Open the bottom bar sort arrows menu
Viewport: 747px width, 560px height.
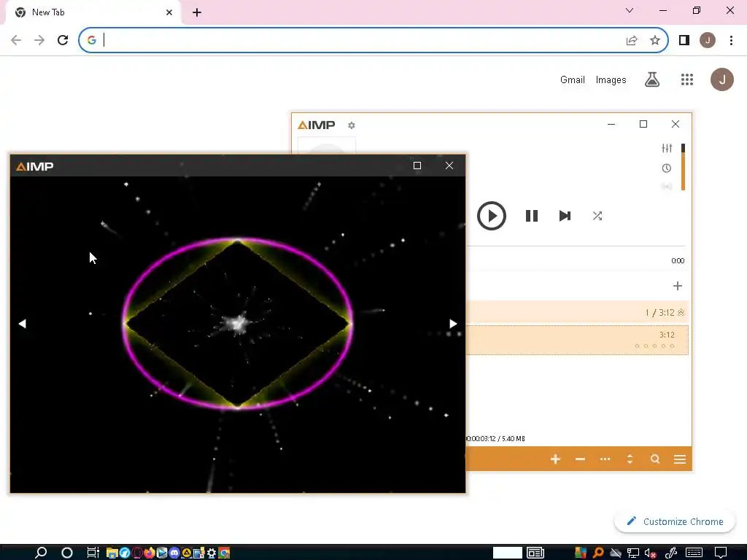click(x=630, y=459)
